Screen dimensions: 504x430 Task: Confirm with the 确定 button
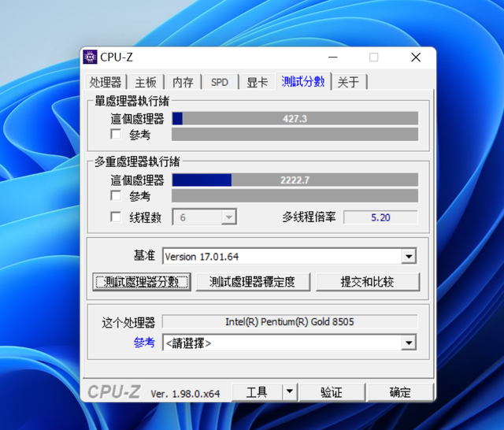(x=400, y=392)
